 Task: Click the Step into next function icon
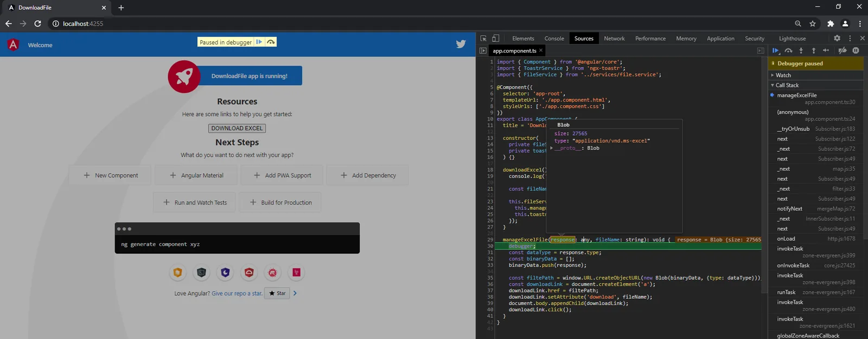coord(801,50)
